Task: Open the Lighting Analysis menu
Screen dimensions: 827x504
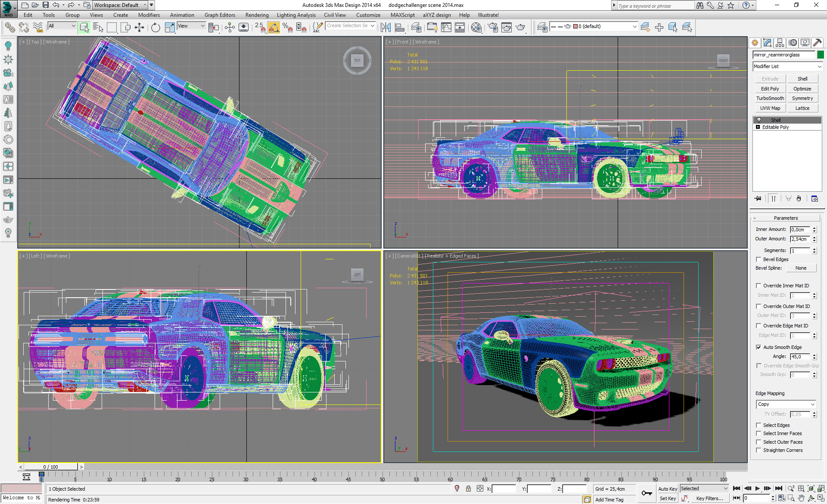Action: coord(296,15)
